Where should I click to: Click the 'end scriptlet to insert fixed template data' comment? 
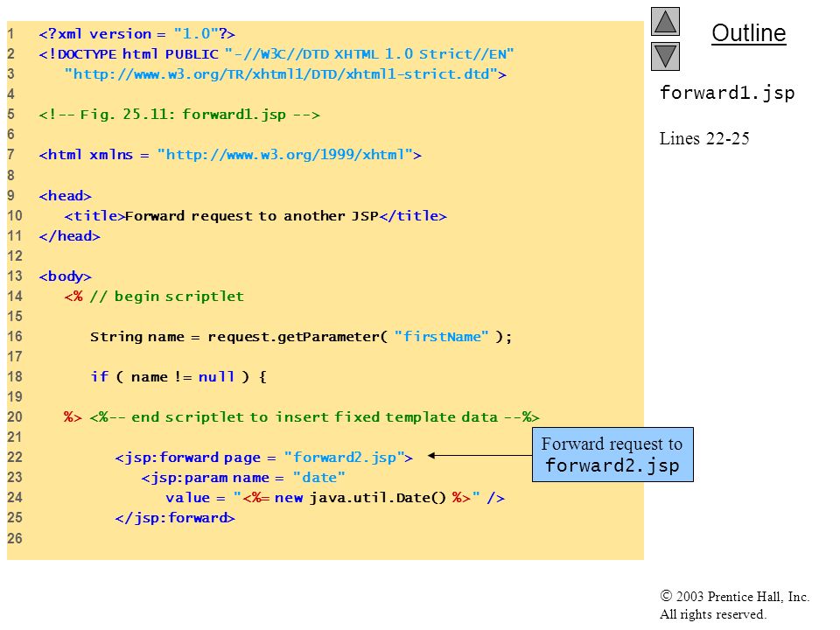(314, 417)
